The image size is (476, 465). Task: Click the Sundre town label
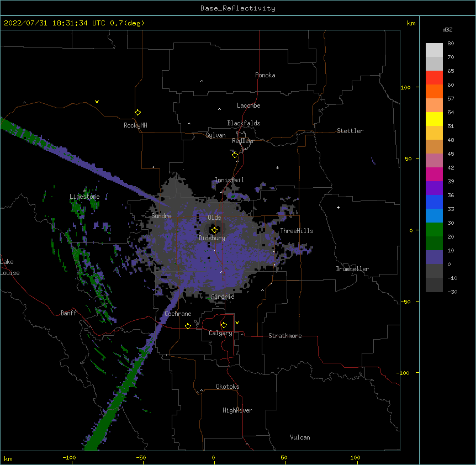[161, 216]
